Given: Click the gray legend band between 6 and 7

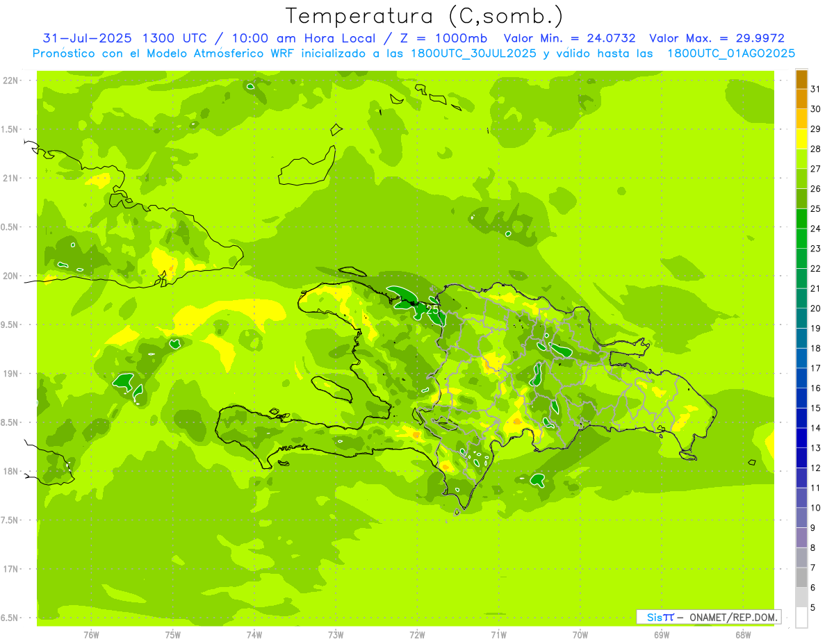Looking at the screenshot, I should click(801, 577).
